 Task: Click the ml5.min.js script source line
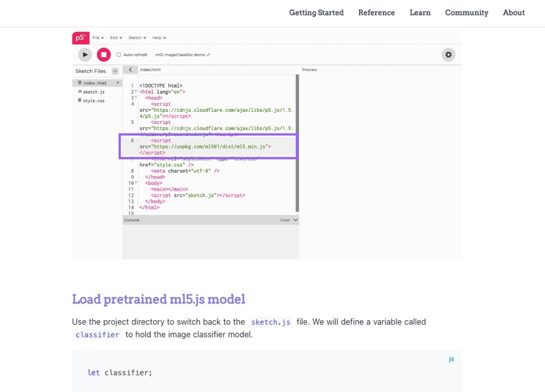pyautogui.click(x=205, y=147)
